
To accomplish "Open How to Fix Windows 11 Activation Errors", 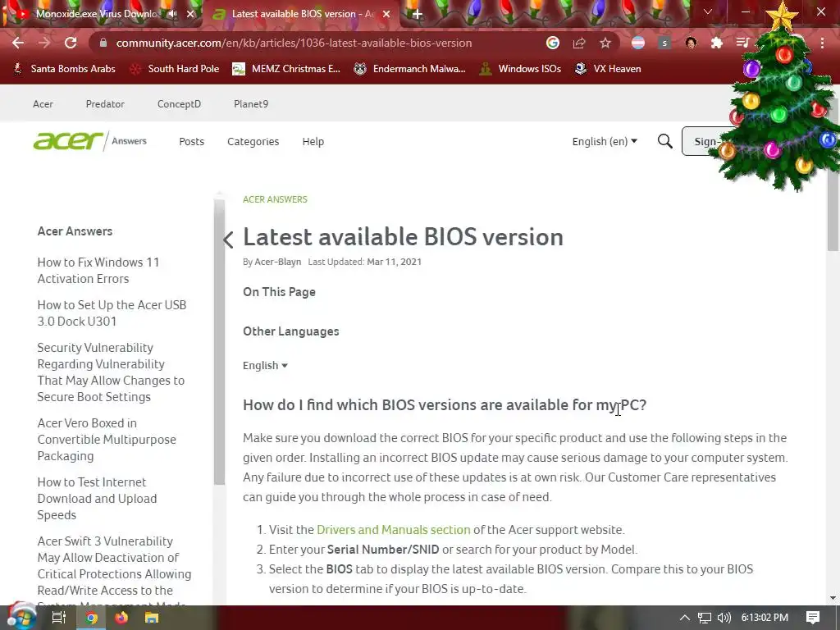I will [x=98, y=271].
